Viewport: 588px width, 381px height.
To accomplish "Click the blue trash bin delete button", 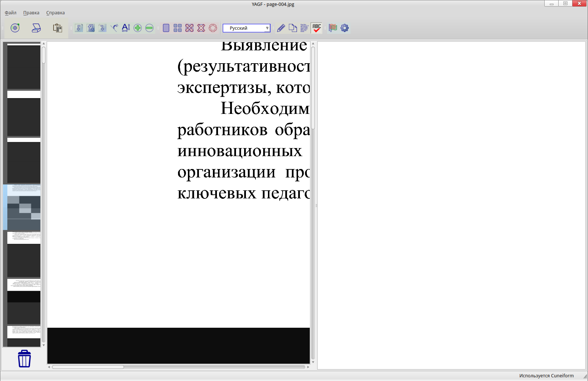I will click(x=24, y=359).
